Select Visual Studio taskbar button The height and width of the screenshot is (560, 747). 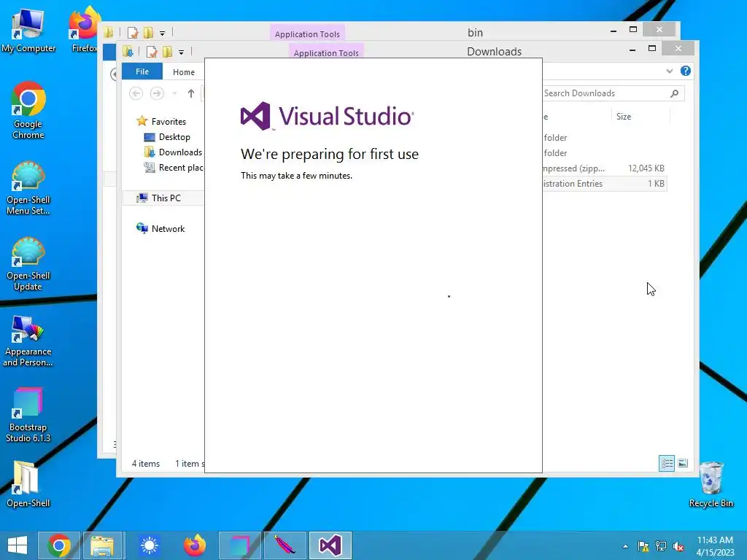click(330, 545)
